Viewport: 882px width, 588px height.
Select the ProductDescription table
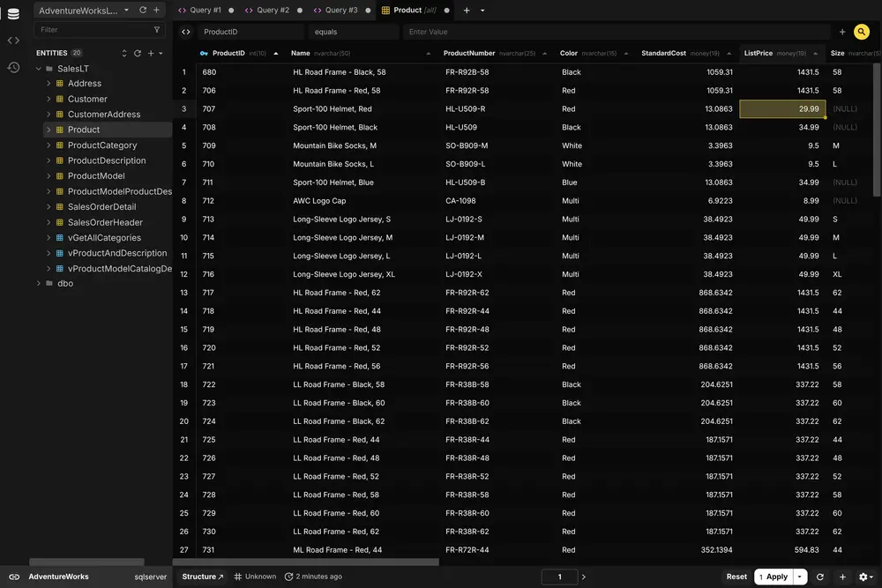pos(107,160)
